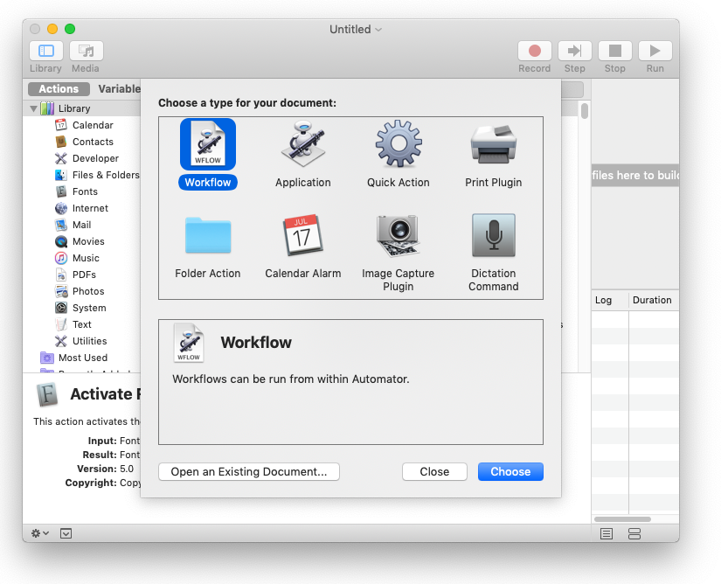
Task: Close the document type dialog
Action: coord(434,471)
